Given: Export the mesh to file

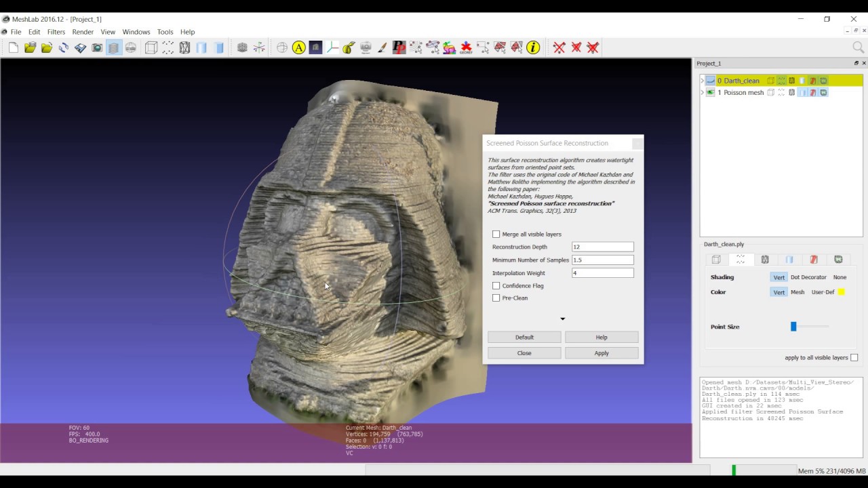Looking at the screenshot, I should pos(81,47).
